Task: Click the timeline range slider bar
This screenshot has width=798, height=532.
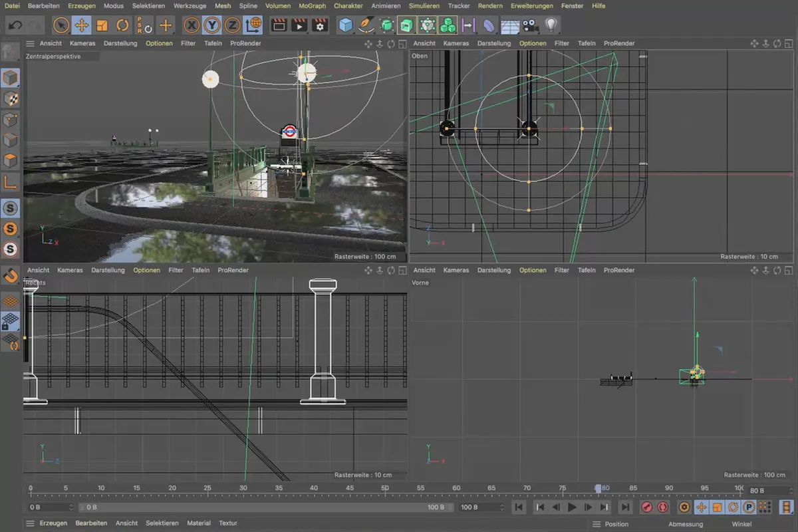Action: point(265,507)
